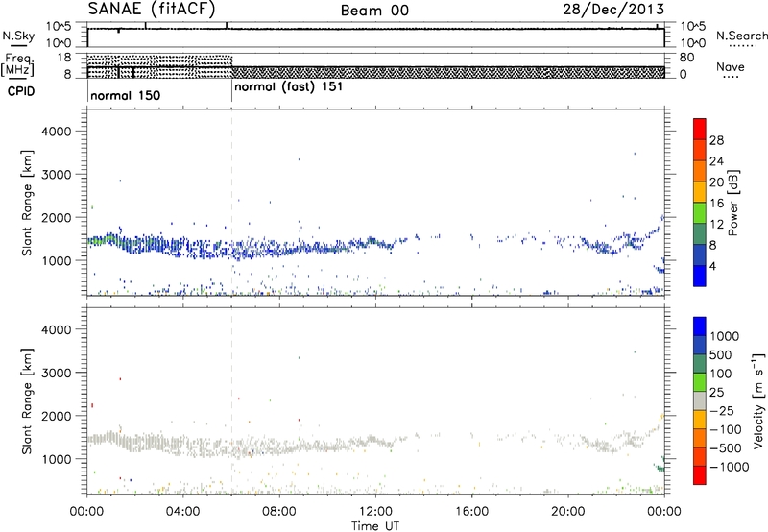This screenshot has height=532, width=768.
Task: Click the 'normal (fast) 151' CPID label
Action: pyautogui.click(x=289, y=87)
